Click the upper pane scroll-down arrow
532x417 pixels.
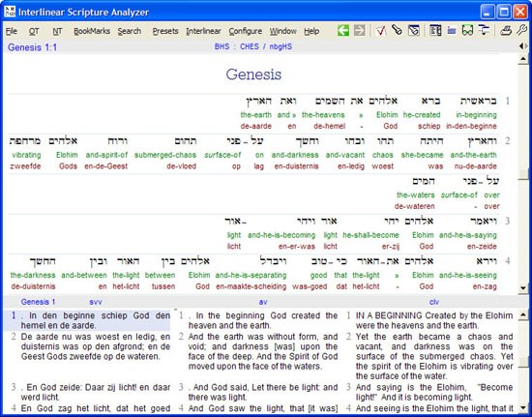[x=523, y=288]
